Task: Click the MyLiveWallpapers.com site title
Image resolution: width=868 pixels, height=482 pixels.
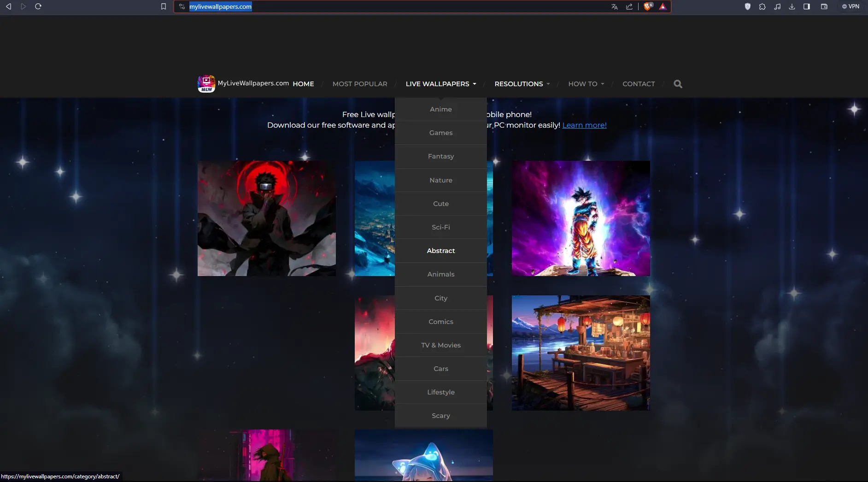Action: pos(253,83)
